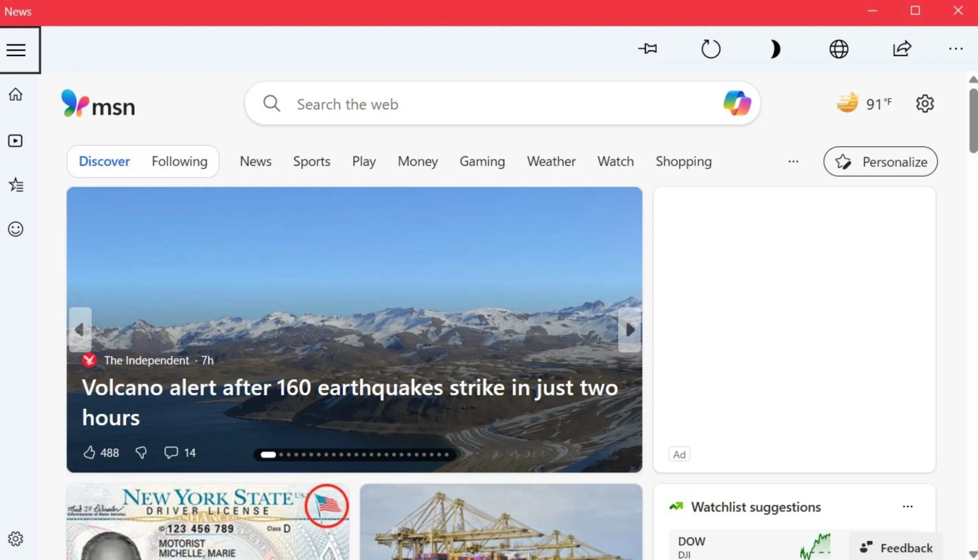
Task: Click the Personalize button
Action: point(880,161)
